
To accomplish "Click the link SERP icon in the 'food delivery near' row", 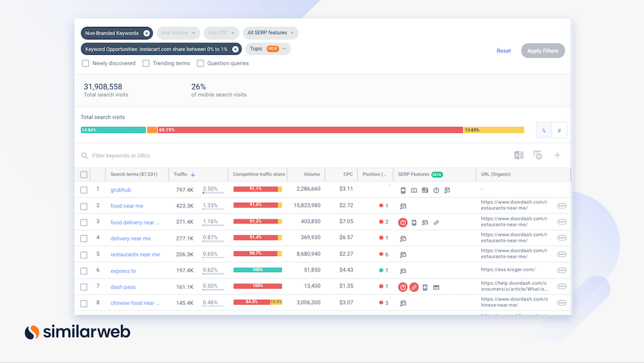I will pyautogui.click(x=436, y=222).
